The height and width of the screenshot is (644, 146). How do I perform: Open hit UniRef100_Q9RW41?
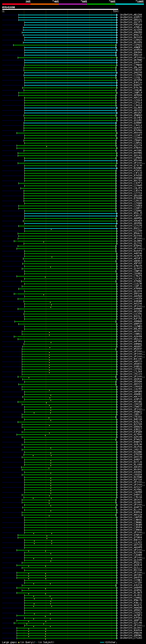click(131, 344)
